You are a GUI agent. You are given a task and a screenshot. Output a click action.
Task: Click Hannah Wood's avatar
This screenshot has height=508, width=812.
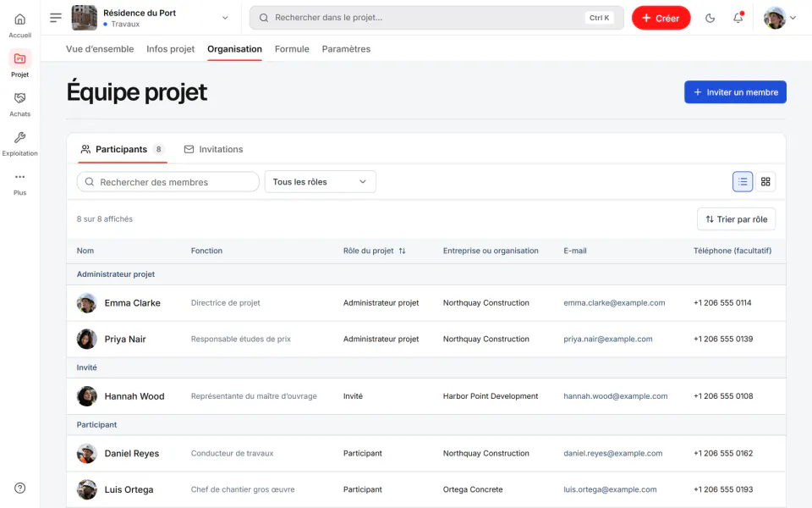86,396
